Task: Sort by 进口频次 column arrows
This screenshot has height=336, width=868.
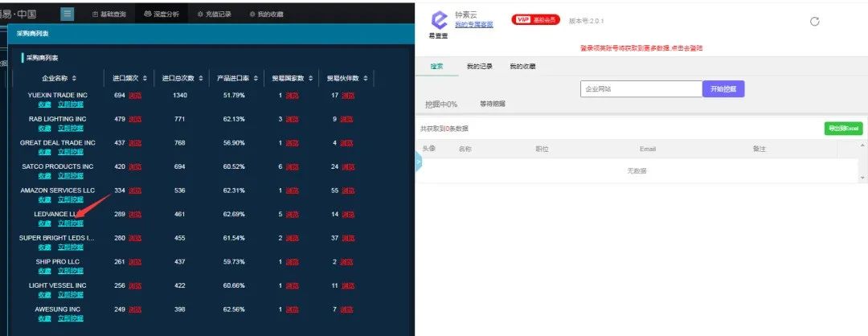Action: coord(143,79)
